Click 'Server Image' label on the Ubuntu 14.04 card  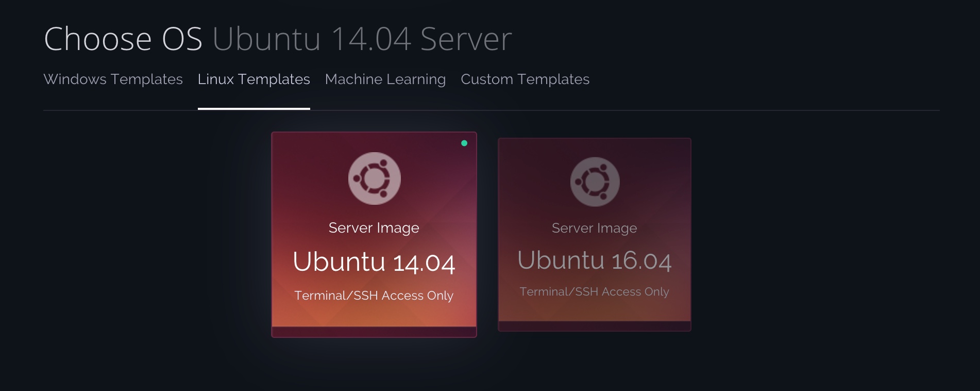(x=374, y=228)
